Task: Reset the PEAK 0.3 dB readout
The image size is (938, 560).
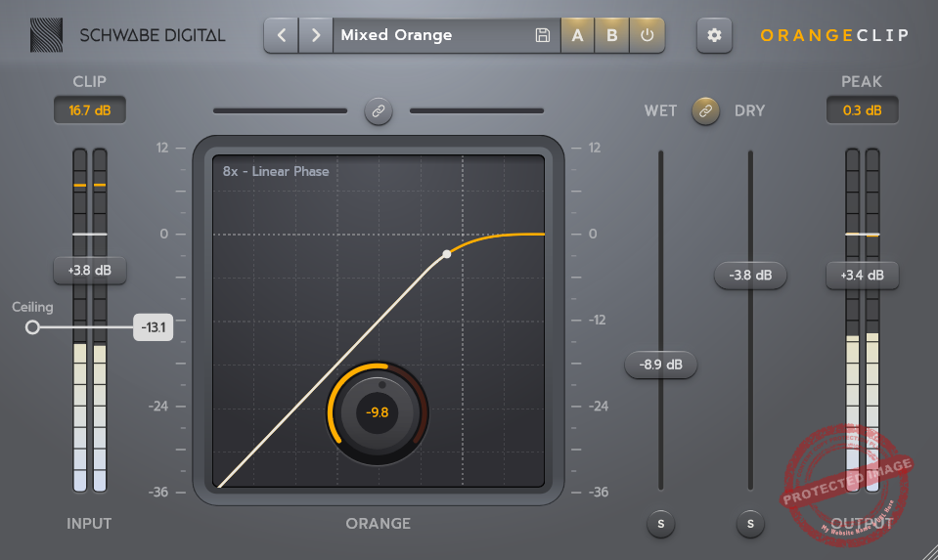Action: tap(862, 110)
